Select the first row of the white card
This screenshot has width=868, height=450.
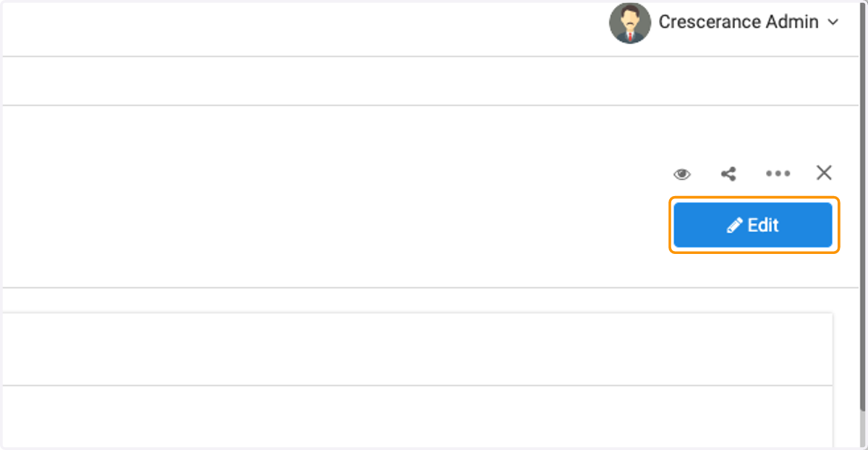(x=417, y=349)
